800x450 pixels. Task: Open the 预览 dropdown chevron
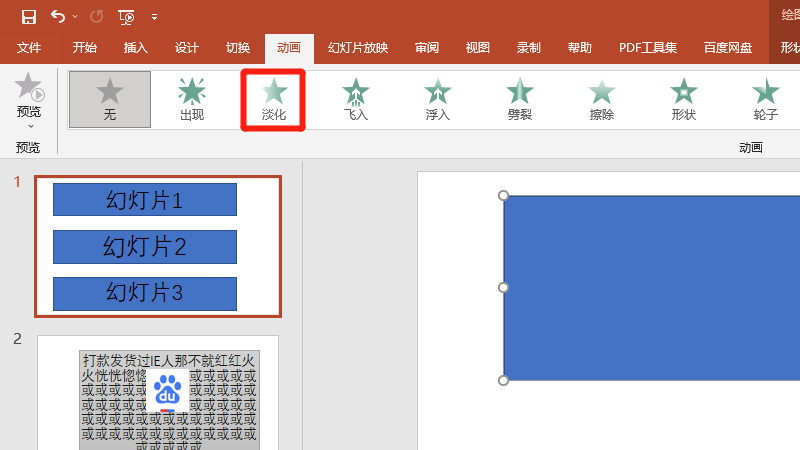click(x=30, y=126)
